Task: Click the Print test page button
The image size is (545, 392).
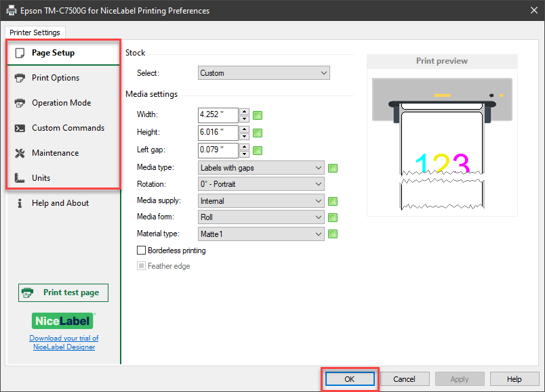Action: [63, 292]
